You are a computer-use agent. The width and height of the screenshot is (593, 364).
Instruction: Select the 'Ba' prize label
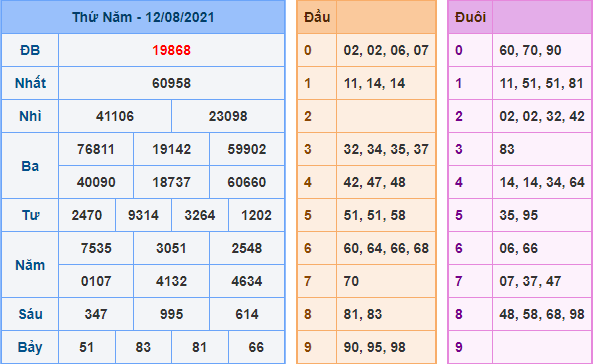pos(30,166)
